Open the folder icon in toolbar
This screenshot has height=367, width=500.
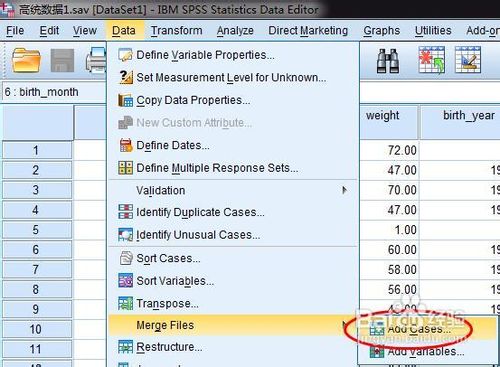26,60
